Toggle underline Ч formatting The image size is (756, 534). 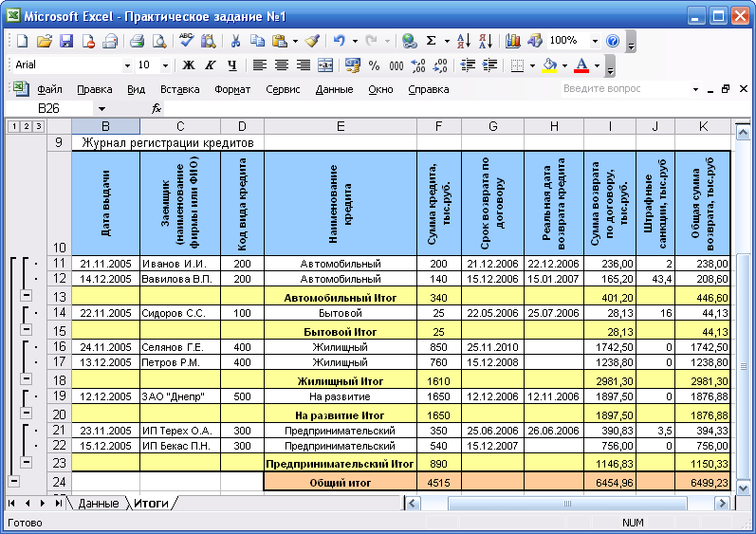[x=231, y=65]
